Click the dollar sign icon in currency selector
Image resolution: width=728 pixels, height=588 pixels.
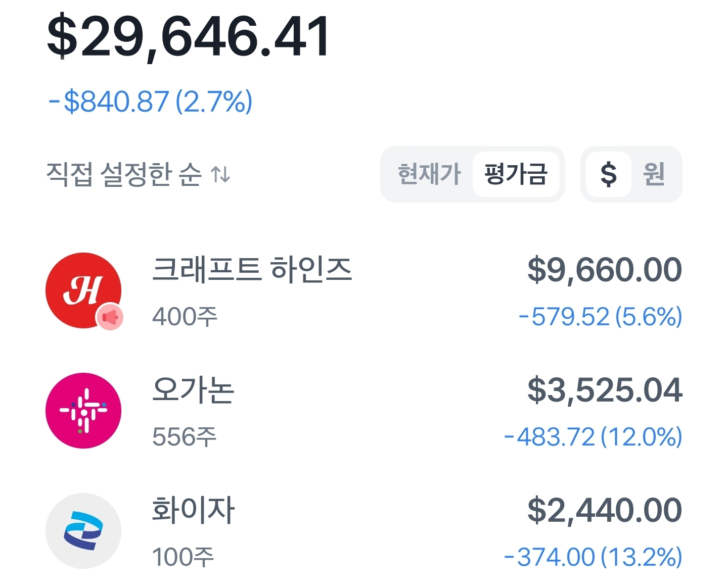click(609, 174)
